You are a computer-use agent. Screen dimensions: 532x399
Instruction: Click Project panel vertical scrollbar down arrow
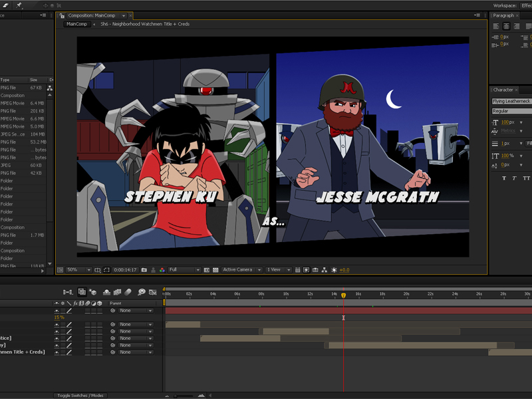(50, 263)
